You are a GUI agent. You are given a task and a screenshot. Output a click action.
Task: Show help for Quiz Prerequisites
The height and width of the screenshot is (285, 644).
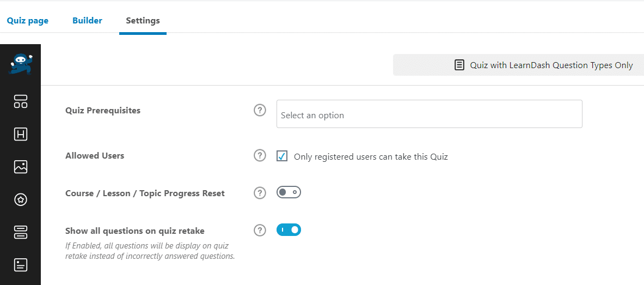[260, 110]
